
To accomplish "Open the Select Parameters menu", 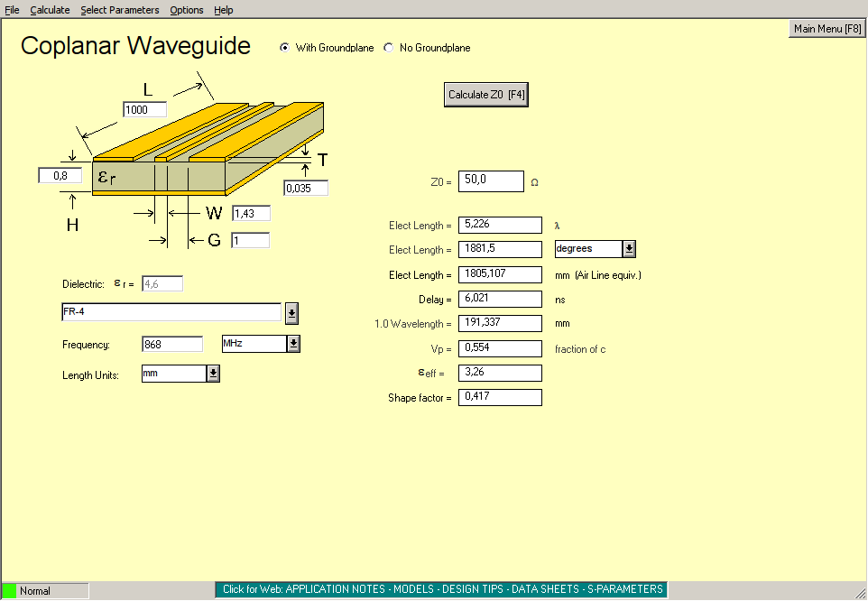I will pos(119,10).
